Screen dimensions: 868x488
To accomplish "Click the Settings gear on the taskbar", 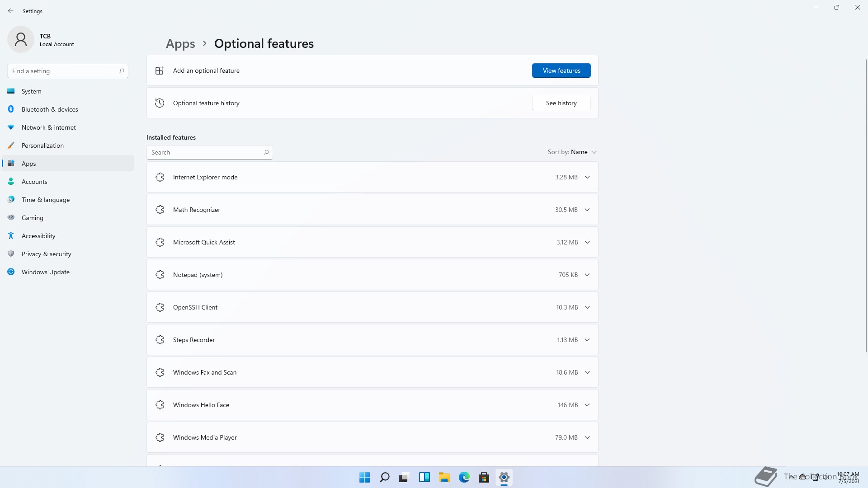I will [504, 477].
